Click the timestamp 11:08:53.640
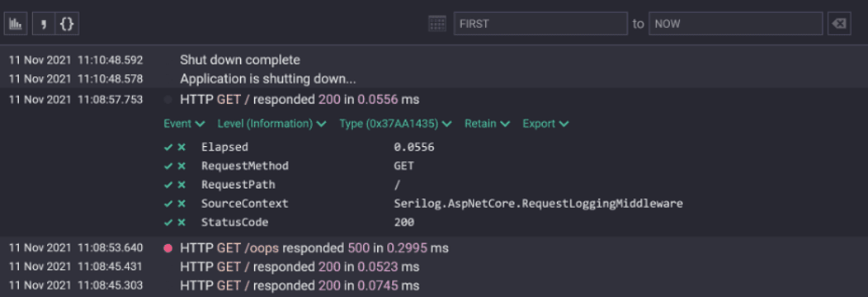Viewport: 868px width, 297px height. pos(111,248)
